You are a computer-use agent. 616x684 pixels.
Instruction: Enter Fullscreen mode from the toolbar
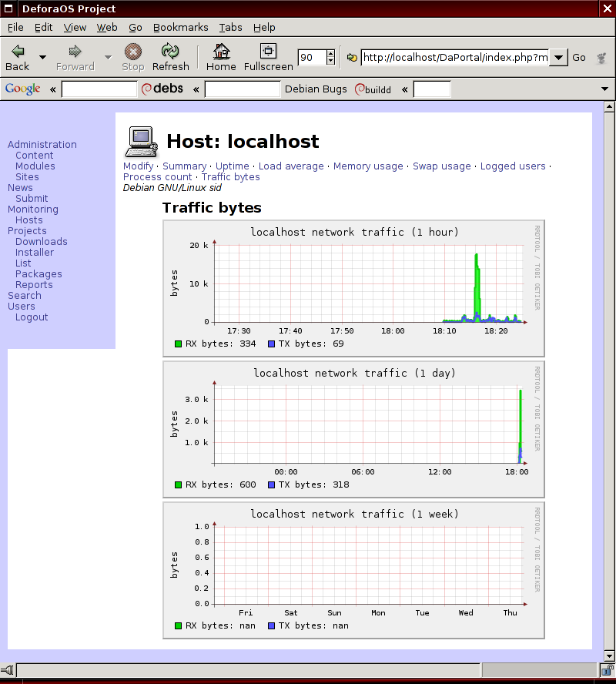click(x=268, y=52)
